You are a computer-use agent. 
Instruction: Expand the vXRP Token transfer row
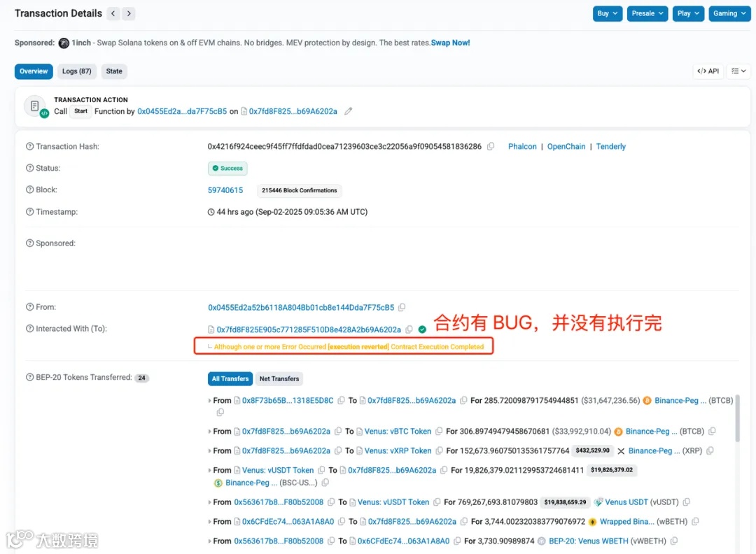[x=210, y=451]
